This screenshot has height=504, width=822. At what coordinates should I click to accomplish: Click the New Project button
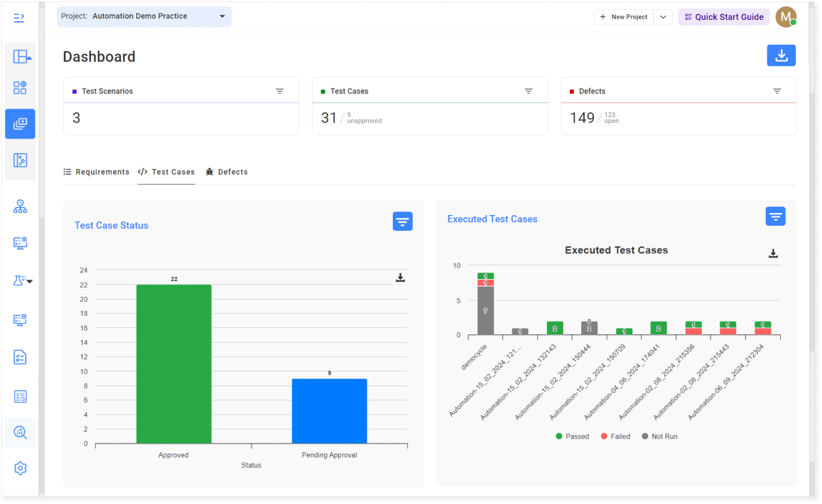(x=624, y=17)
